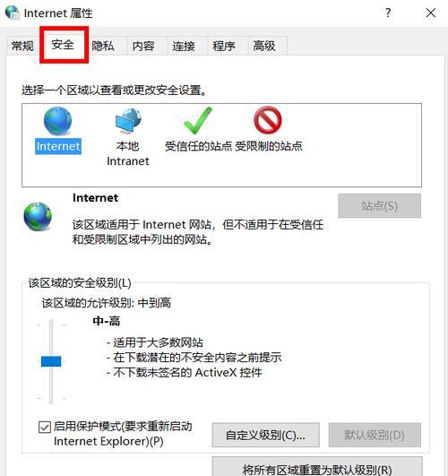The width and height of the screenshot is (448, 476).
Task: Click 将所有区域重置为默认级别(R) button
Action: point(317,468)
